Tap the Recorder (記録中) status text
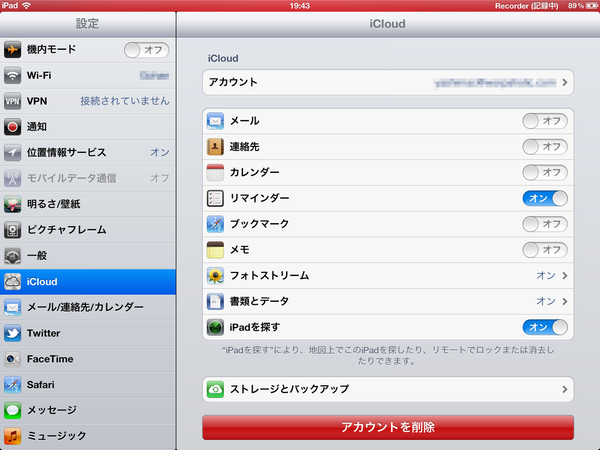 [x=527, y=6]
